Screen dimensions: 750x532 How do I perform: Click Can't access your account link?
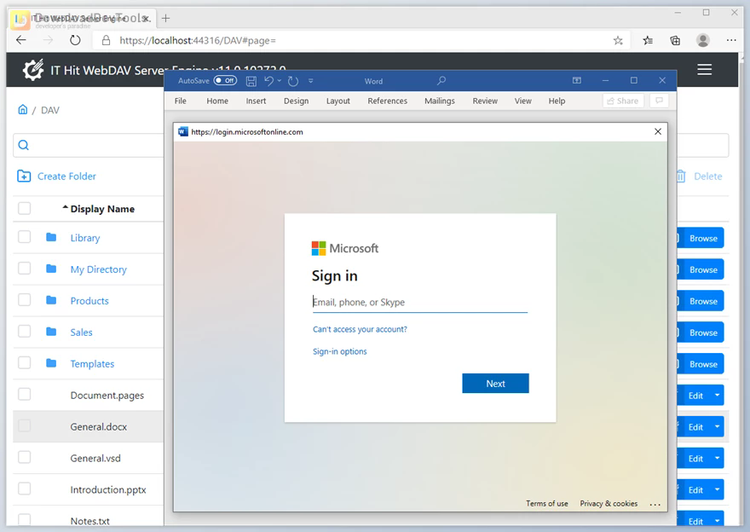click(360, 329)
